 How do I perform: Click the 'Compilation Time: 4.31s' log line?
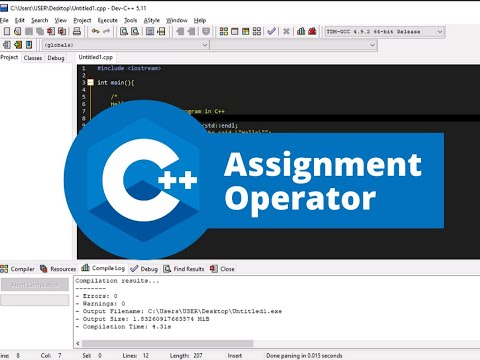(x=123, y=327)
